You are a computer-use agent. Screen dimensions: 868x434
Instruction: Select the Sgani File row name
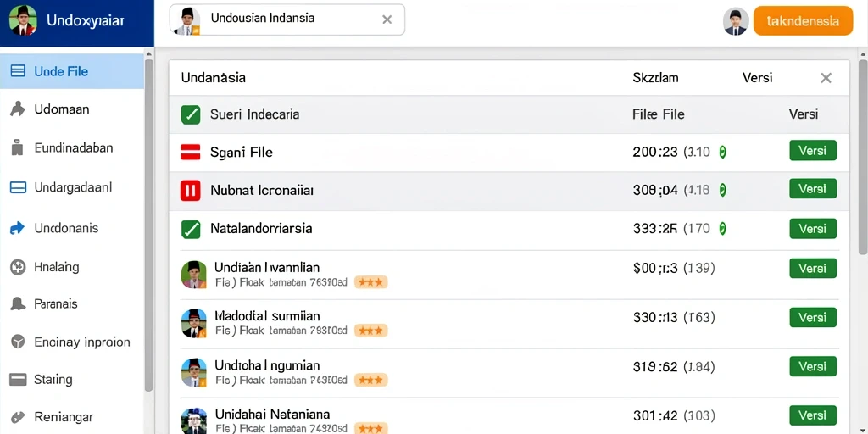242,153
